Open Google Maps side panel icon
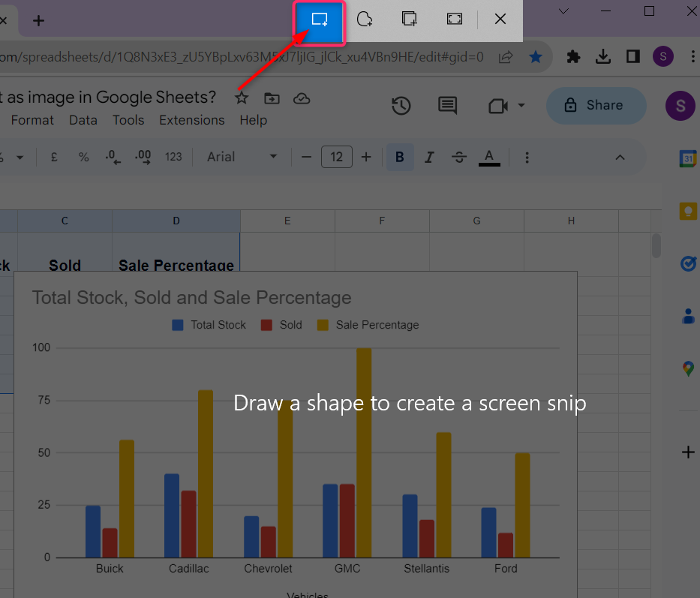700x598 pixels. pos(687,369)
